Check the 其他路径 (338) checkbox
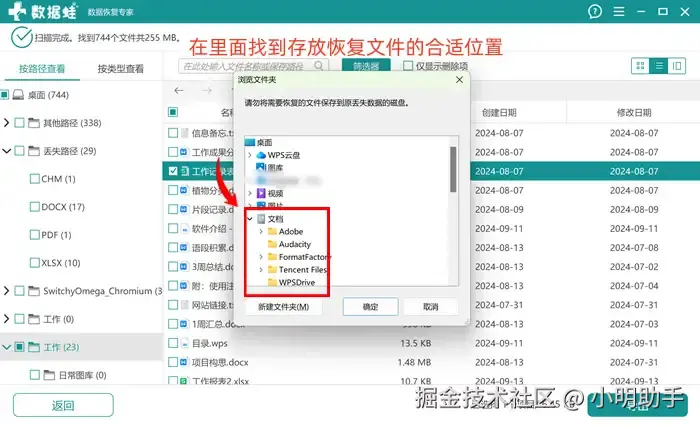 (x=20, y=123)
